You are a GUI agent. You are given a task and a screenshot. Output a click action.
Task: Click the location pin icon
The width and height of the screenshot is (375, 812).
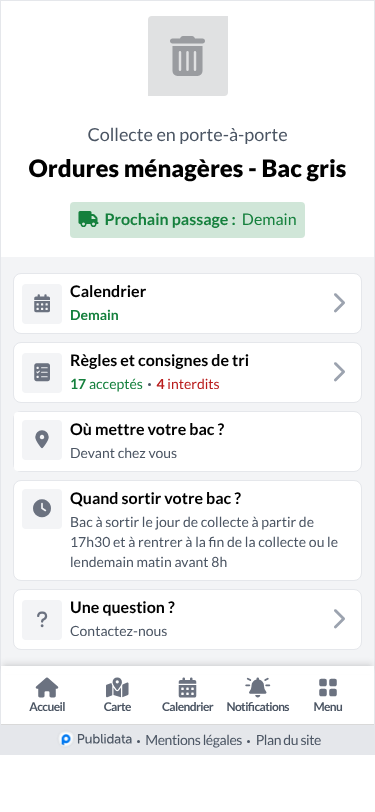42,440
